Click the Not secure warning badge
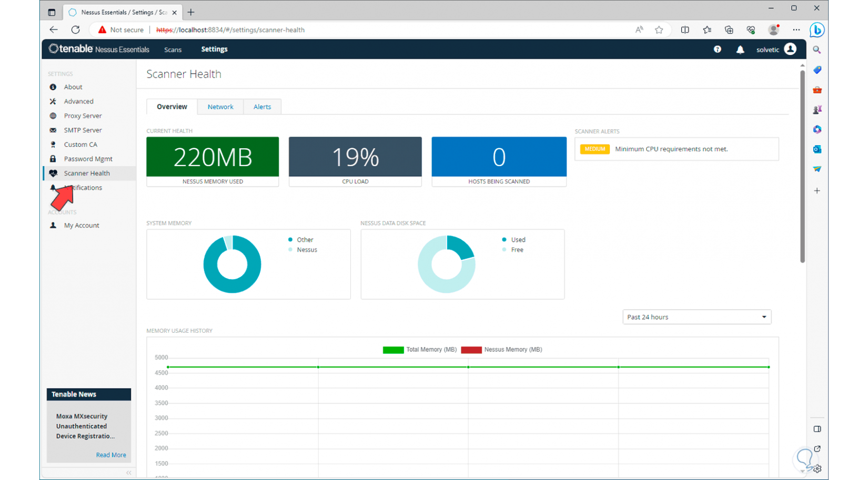Viewport: 868px width, 480px height. (x=120, y=30)
